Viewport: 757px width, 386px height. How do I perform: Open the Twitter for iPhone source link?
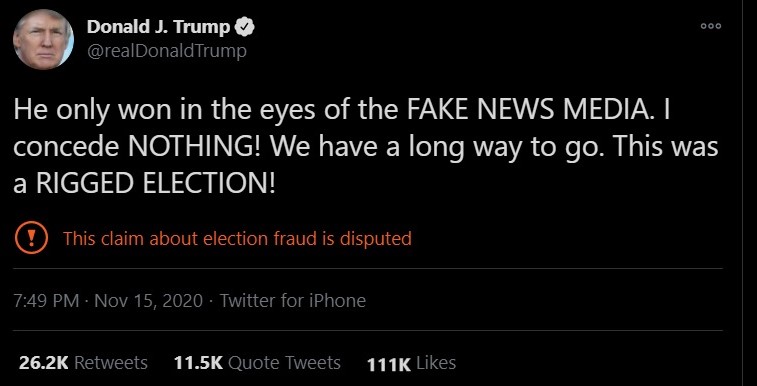click(293, 301)
